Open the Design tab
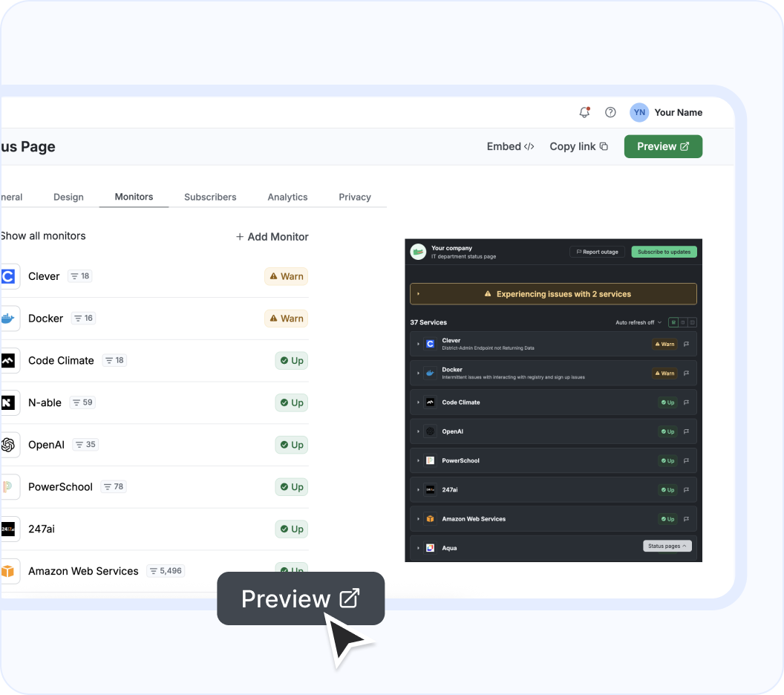784x695 pixels. tap(68, 197)
